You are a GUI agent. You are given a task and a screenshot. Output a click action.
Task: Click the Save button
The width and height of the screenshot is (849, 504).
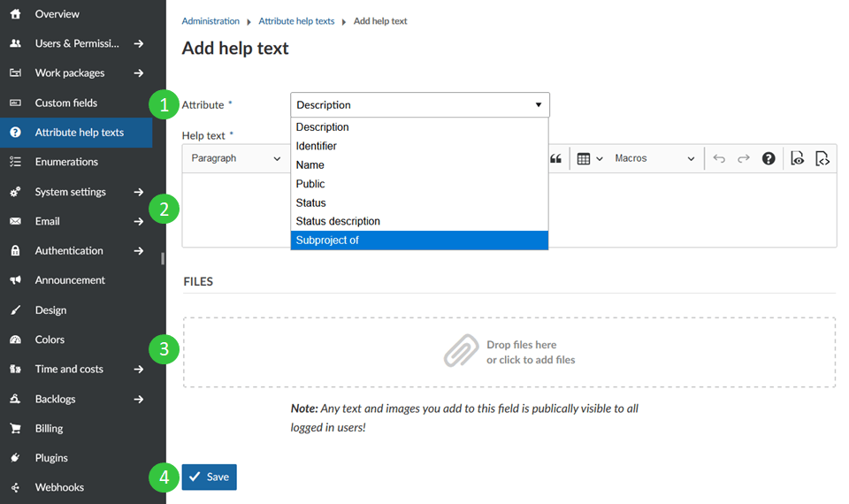coord(210,477)
